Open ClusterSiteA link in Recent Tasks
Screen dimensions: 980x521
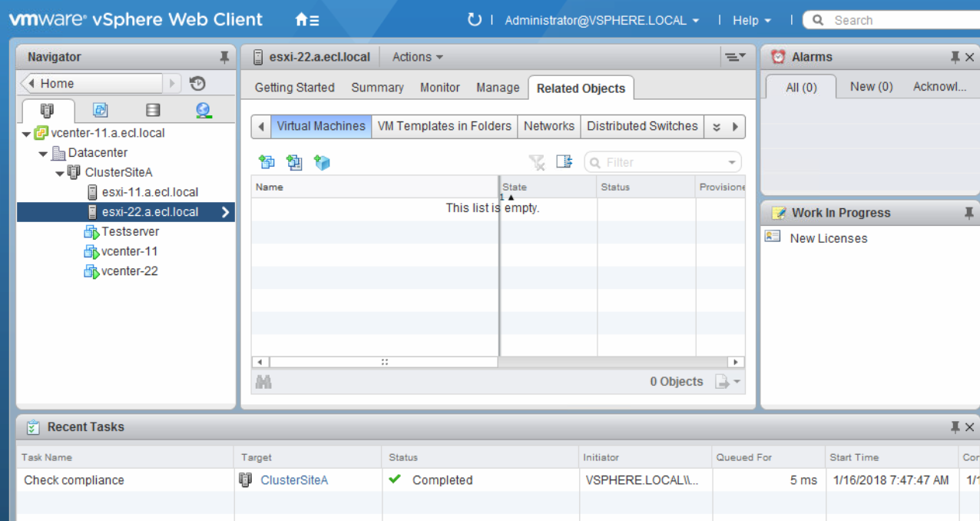point(294,480)
